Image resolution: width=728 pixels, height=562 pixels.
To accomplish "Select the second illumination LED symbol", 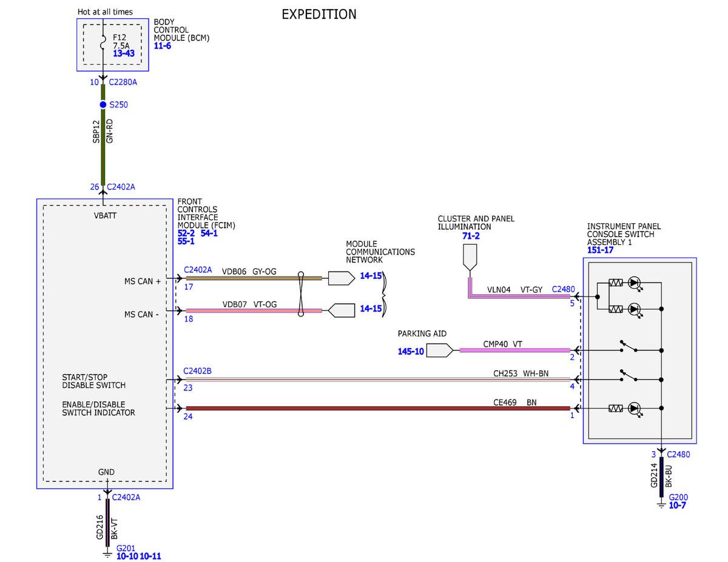I will point(635,309).
